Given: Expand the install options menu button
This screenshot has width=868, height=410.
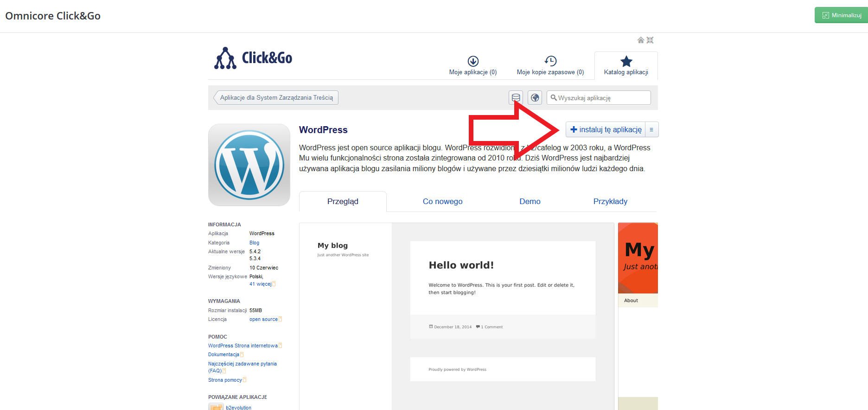Looking at the screenshot, I should pos(651,130).
